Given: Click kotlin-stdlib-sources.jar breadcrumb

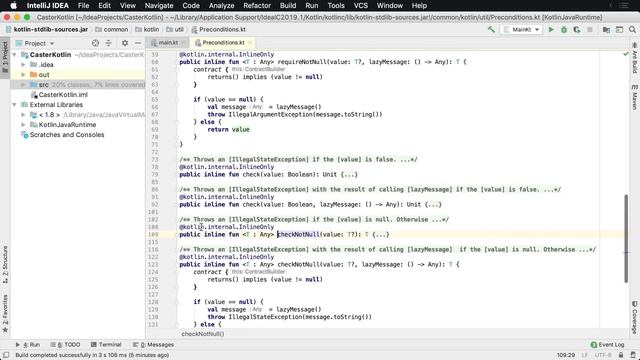Looking at the screenshot, I should coord(47,29).
